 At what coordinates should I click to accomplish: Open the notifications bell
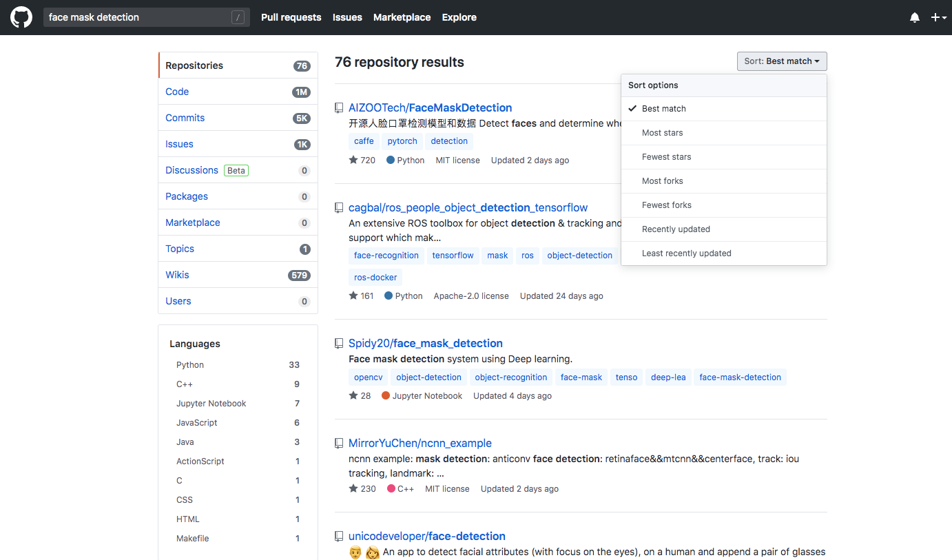point(915,17)
